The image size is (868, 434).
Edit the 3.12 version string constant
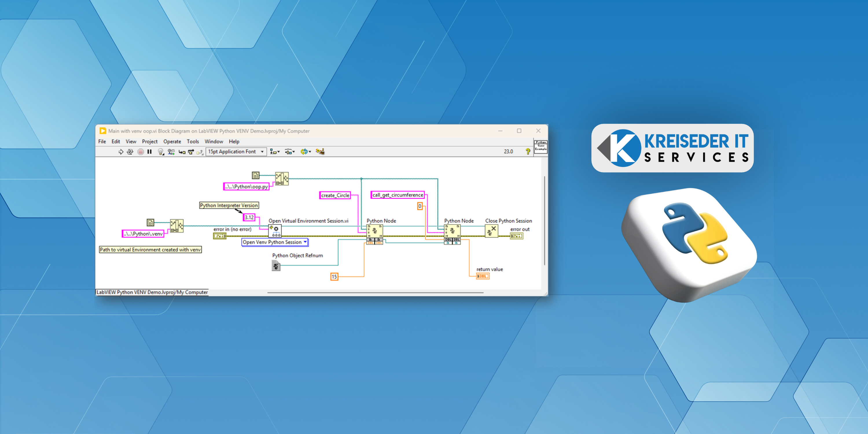(249, 218)
